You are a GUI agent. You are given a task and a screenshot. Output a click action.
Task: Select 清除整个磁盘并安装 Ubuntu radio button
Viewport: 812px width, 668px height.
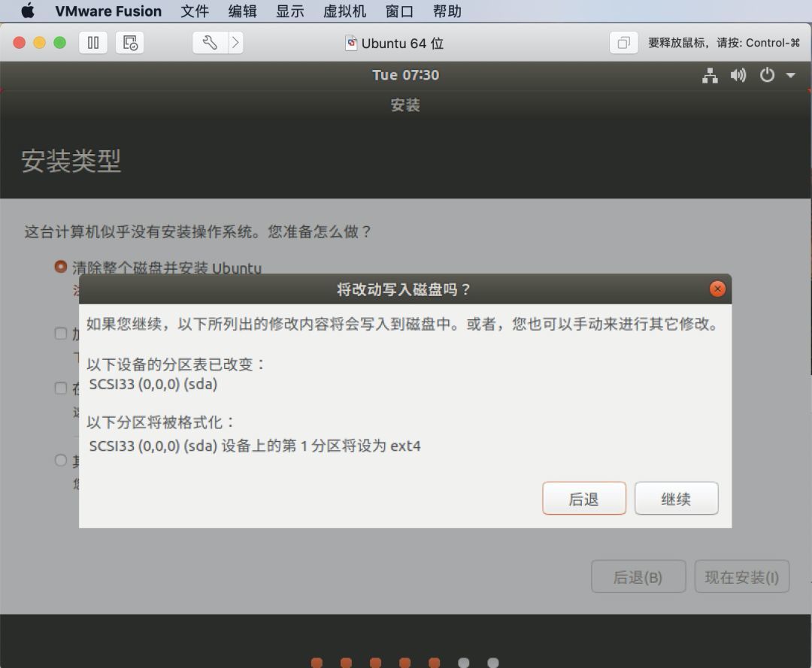click(x=61, y=267)
